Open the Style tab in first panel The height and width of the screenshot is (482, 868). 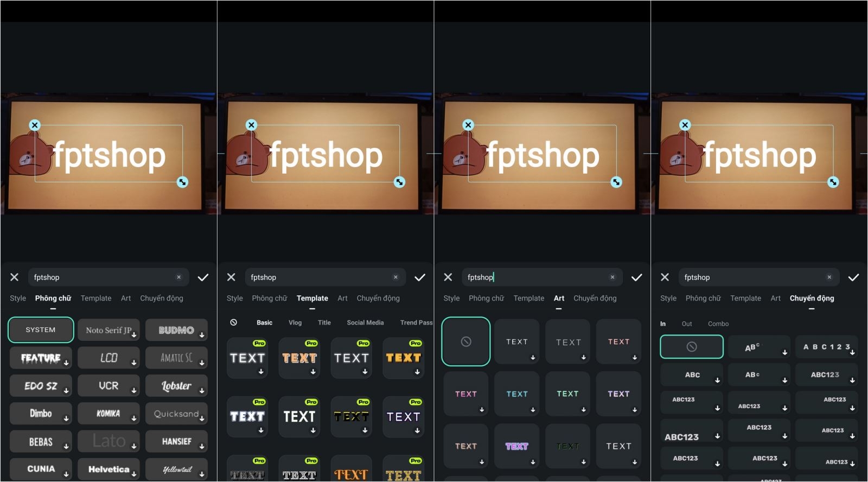tap(18, 299)
